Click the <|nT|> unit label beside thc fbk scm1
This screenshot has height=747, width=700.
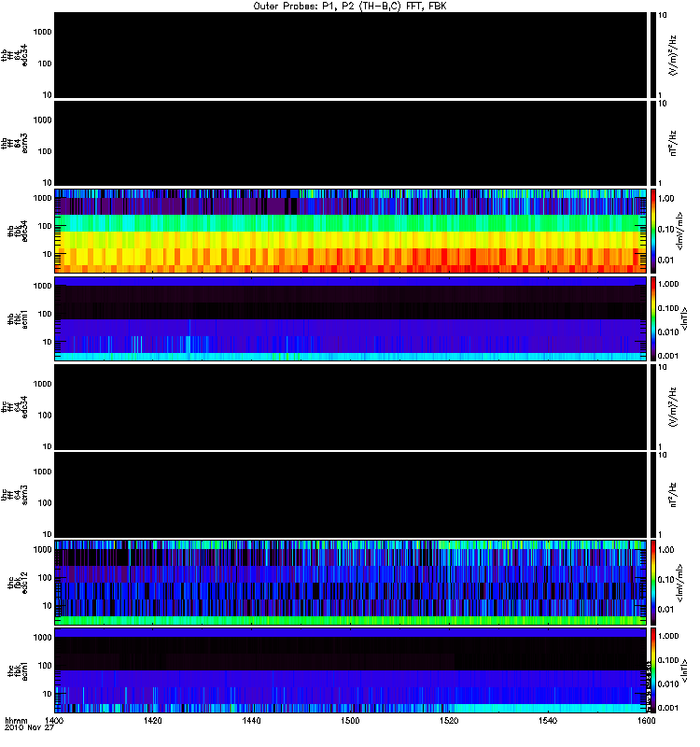click(684, 670)
